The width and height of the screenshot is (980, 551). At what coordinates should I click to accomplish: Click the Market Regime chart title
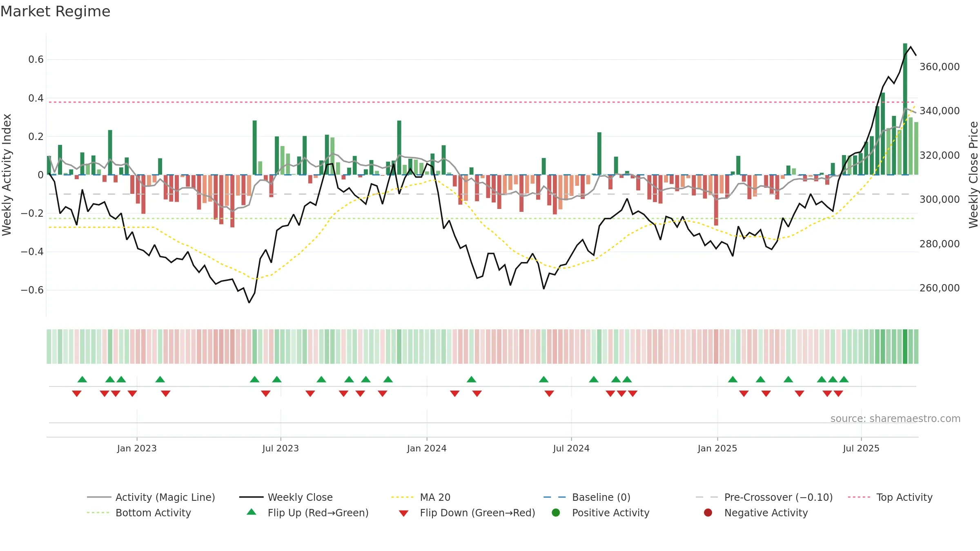point(55,11)
